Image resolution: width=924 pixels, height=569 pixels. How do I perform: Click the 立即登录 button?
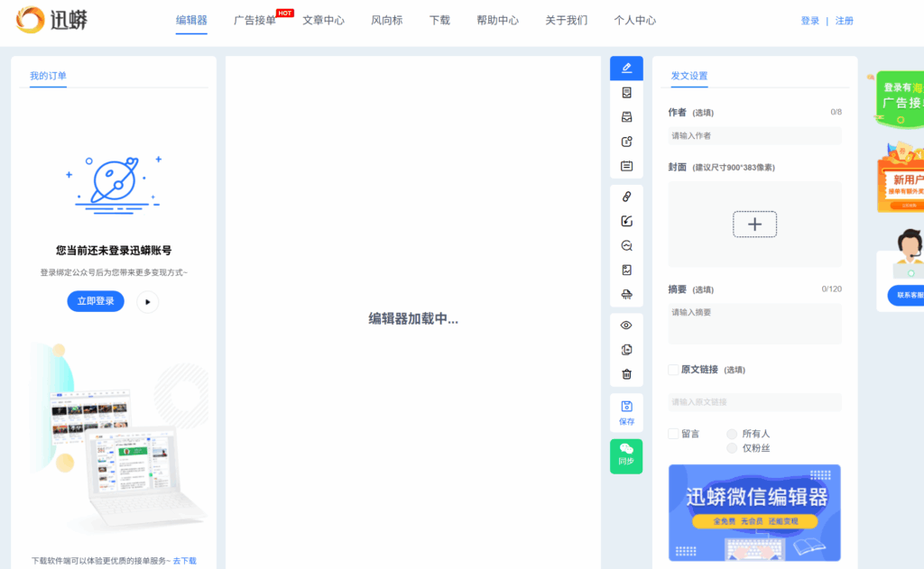click(96, 301)
